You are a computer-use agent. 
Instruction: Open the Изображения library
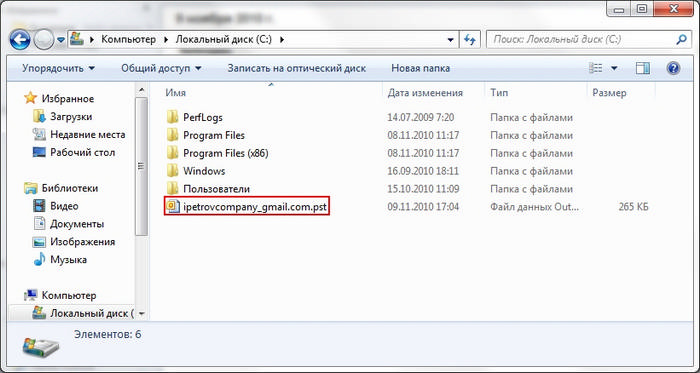click(x=83, y=242)
